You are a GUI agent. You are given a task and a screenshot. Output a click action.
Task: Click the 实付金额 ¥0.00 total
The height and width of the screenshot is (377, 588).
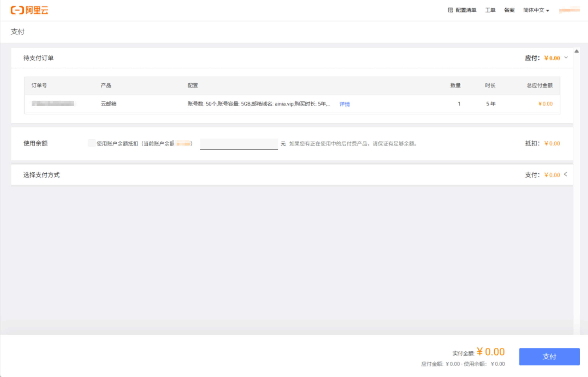(x=478, y=352)
